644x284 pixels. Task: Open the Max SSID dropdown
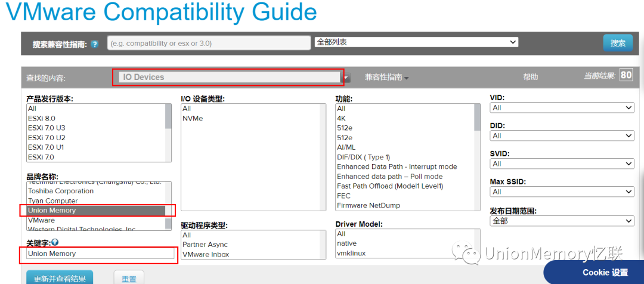pyautogui.click(x=562, y=192)
